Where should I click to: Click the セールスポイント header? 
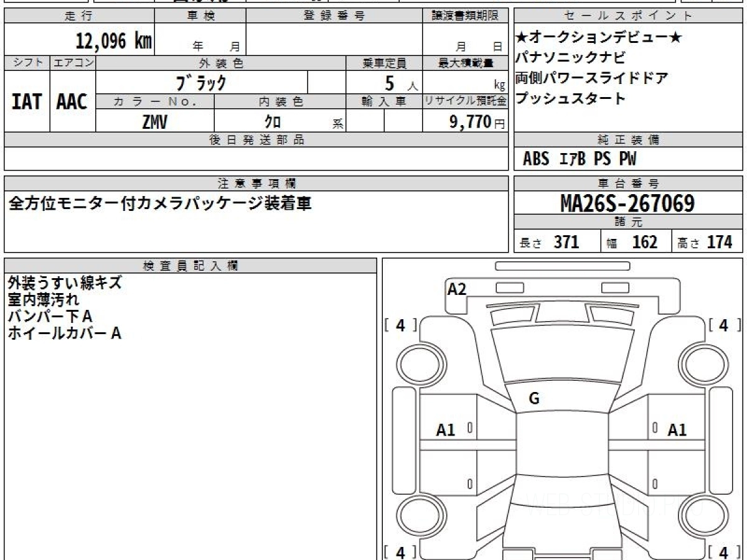point(628,16)
